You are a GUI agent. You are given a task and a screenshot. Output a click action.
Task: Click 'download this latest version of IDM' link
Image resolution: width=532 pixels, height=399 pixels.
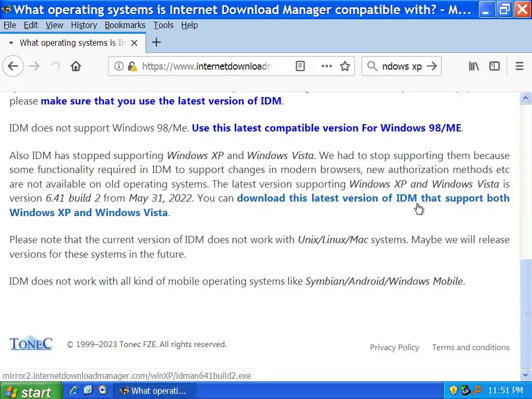pyautogui.click(x=373, y=198)
